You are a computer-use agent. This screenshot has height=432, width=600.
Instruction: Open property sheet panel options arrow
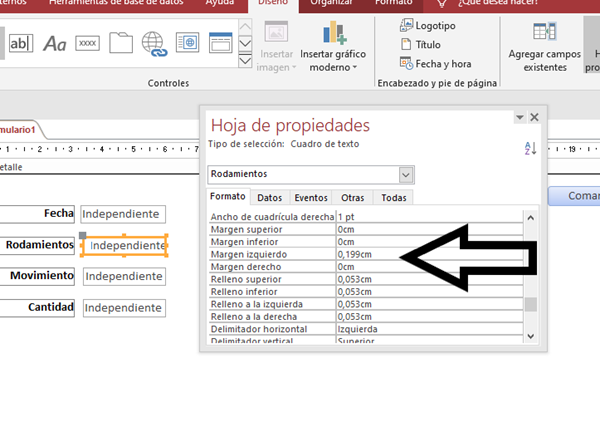click(x=519, y=117)
